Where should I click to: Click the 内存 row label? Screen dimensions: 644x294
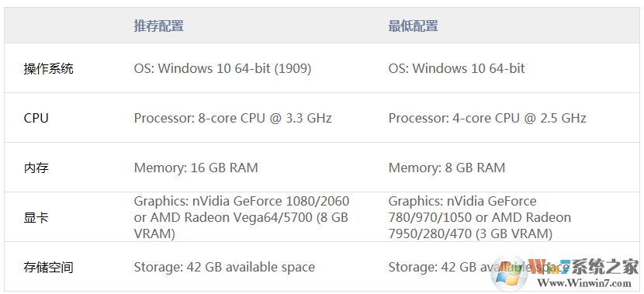(x=36, y=168)
